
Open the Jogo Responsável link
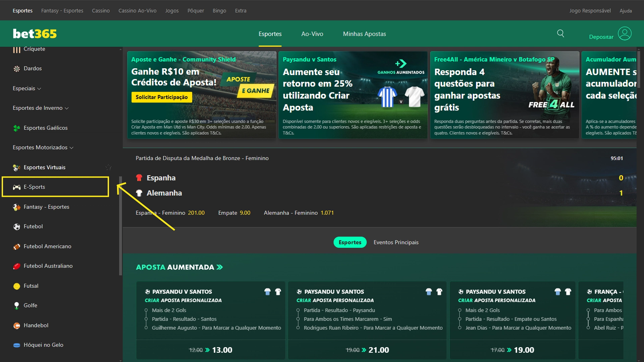(x=590, y=11)
